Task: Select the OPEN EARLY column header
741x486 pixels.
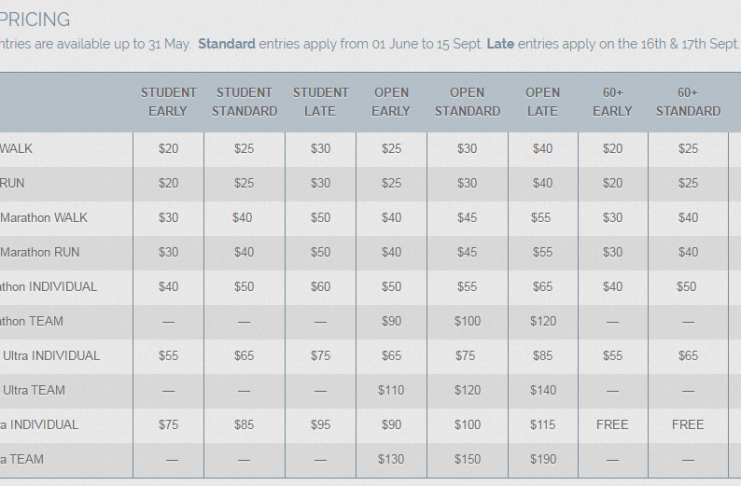Action: (x=391, y=102)
